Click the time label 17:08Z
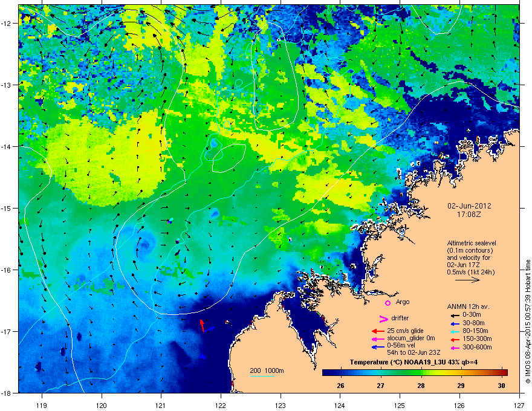This screenshot has width=532, height=411. 469,215
